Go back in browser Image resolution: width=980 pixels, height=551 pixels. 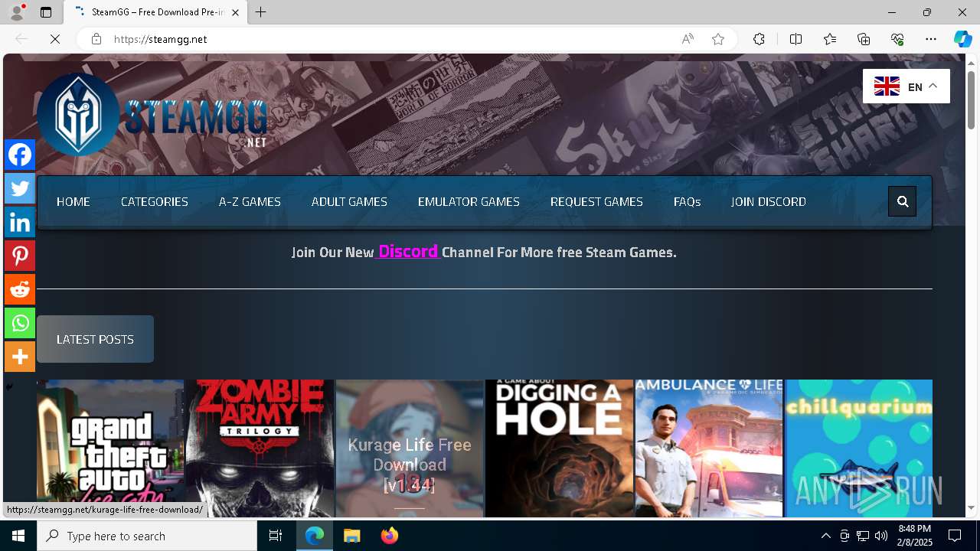coord(21,39)
